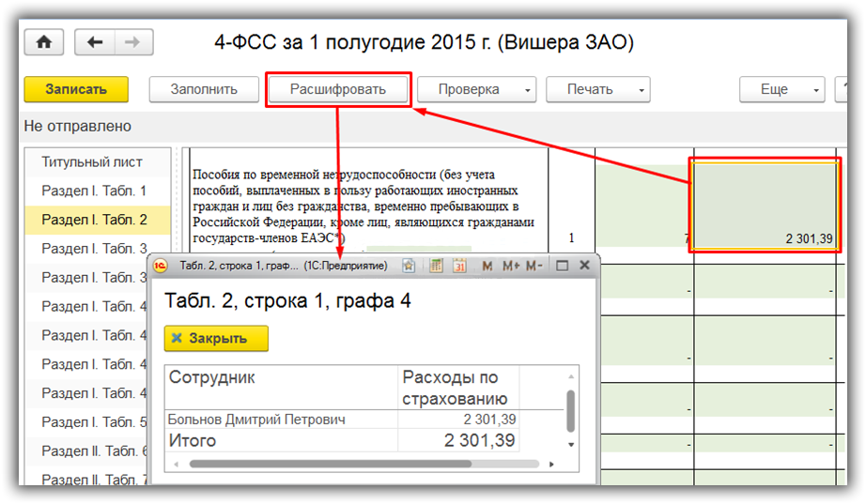The width and height of the screenshot is (866, 504).
Task: Go to the home page icon
Action: tap(43, 42)
